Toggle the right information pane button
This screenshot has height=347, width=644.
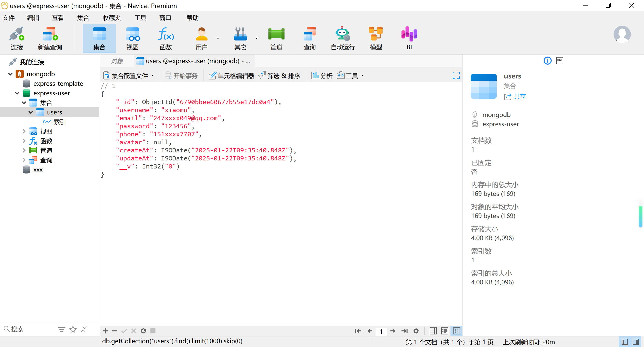click(x=636, y=342)
